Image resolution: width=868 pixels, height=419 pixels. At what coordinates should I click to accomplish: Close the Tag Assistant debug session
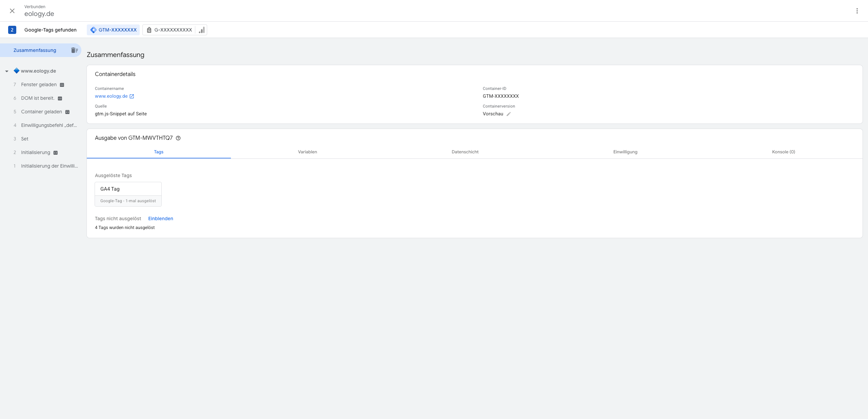pyautogui.click(x=12, y=11)
